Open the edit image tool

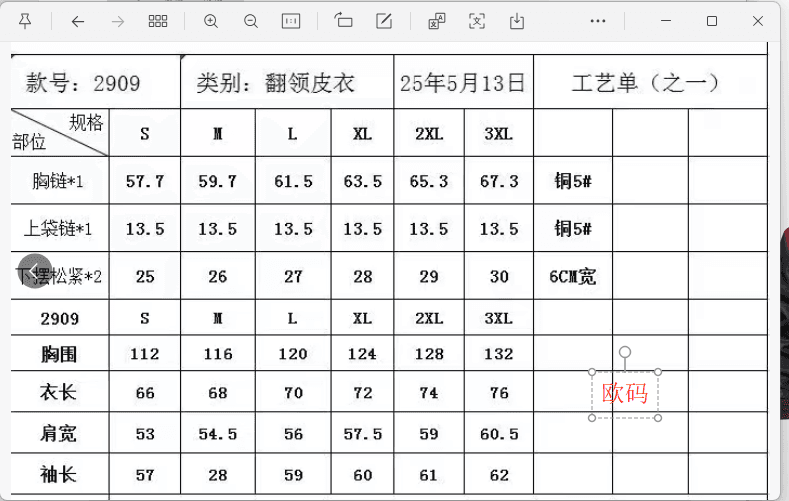pyautogui.click(x=384, y=21)
